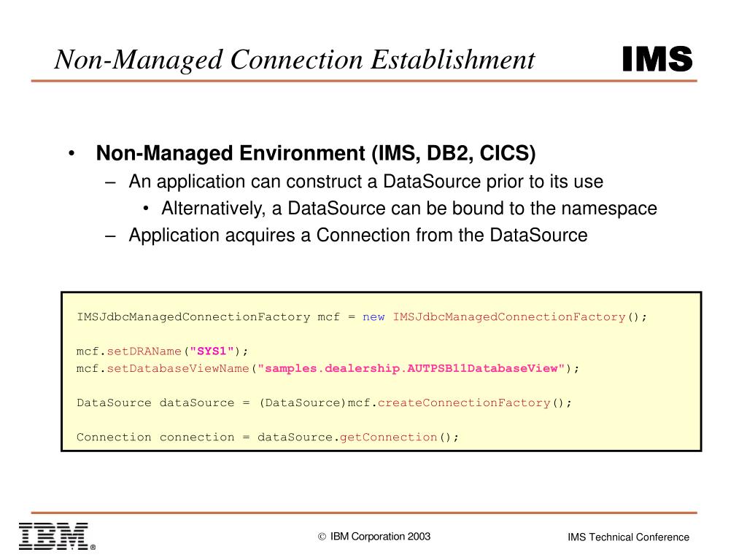
Task: Click '© IBM Corporation 2003' footer text
Action: coord(374,537)
